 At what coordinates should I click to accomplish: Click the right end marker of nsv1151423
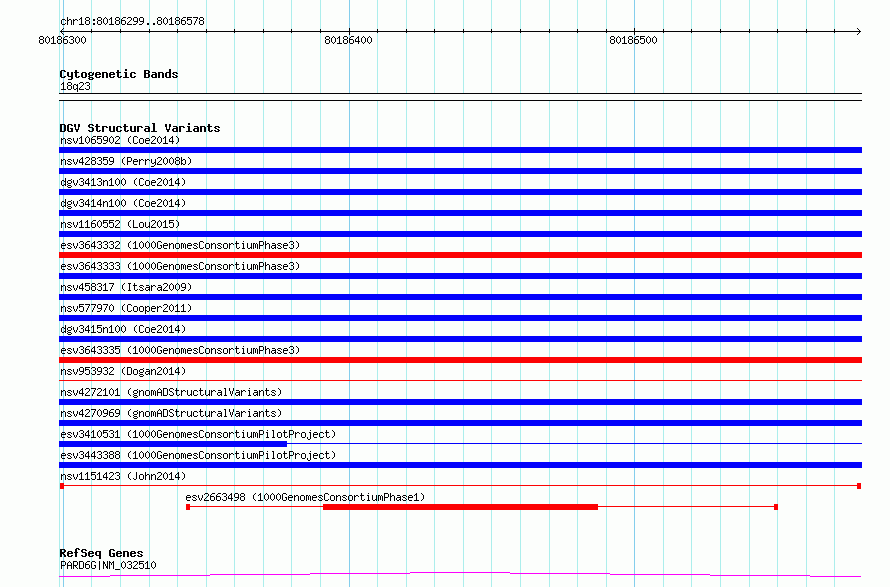coord(859,486)
